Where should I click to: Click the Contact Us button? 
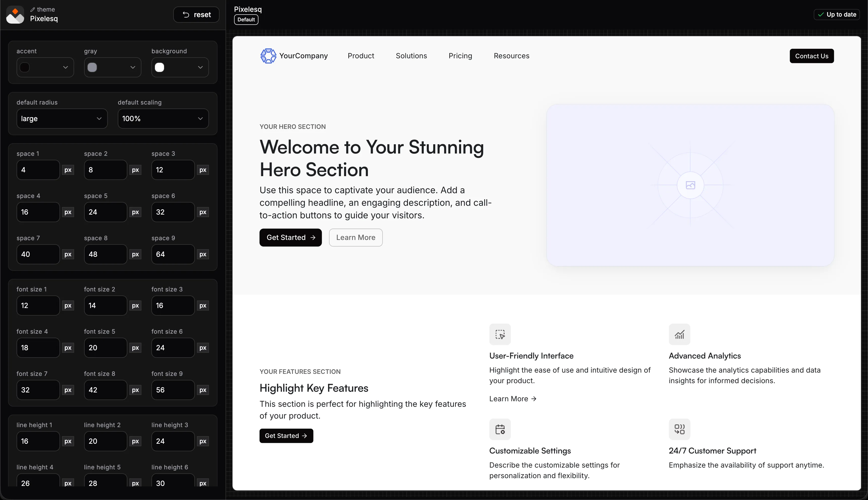point(811,56)
